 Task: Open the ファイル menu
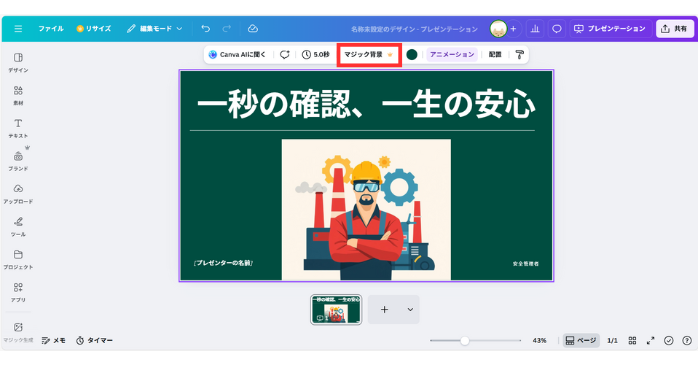51,28
